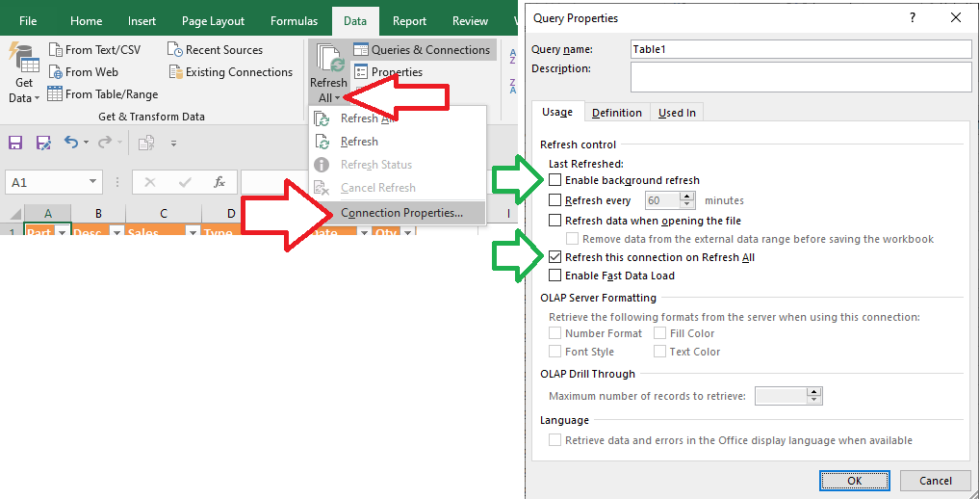Open Recent Sources
Viewport: 980px width, 499px height.
(216, 50)
